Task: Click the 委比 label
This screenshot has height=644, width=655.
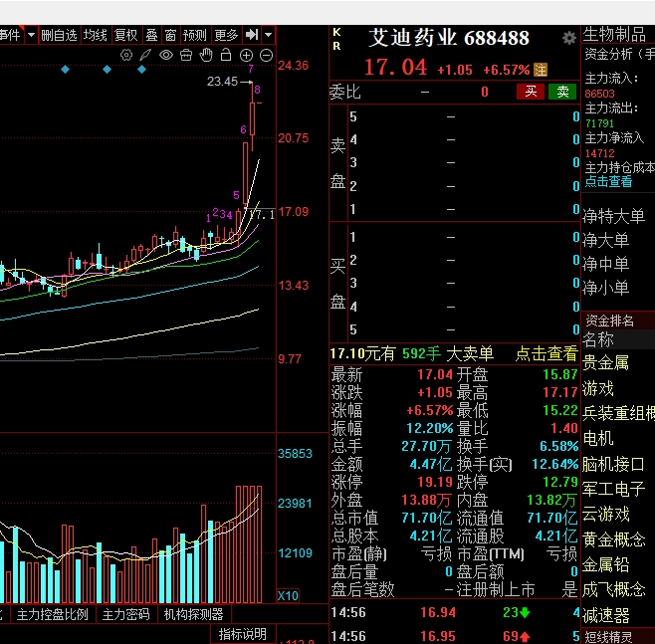Action: click(x=345, y=92)
